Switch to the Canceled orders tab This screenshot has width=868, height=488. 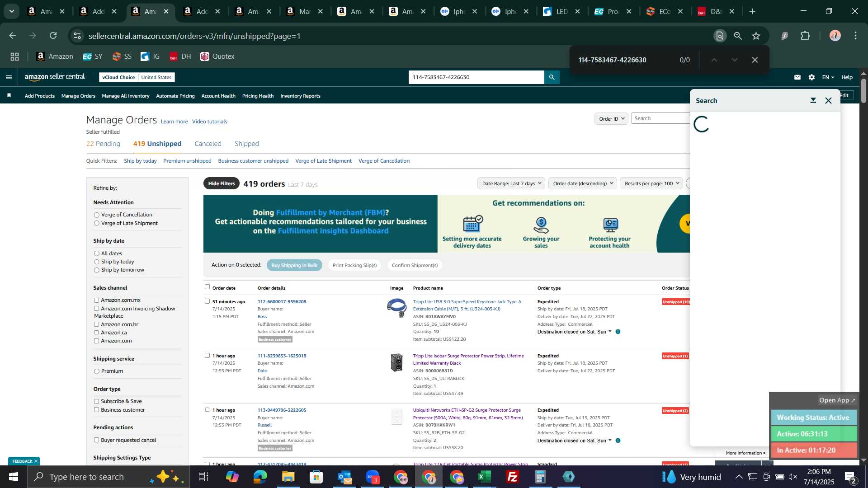tap(208, 144)
